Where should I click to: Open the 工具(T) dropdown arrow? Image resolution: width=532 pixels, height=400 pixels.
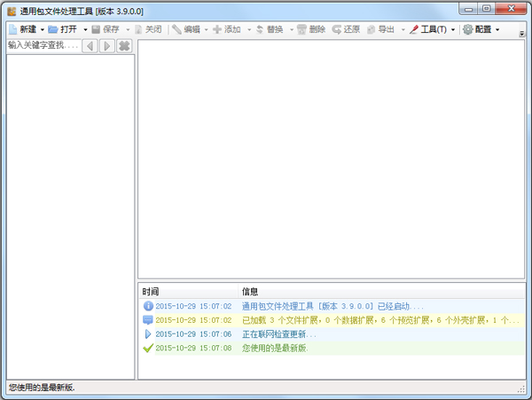click(453, 29)
